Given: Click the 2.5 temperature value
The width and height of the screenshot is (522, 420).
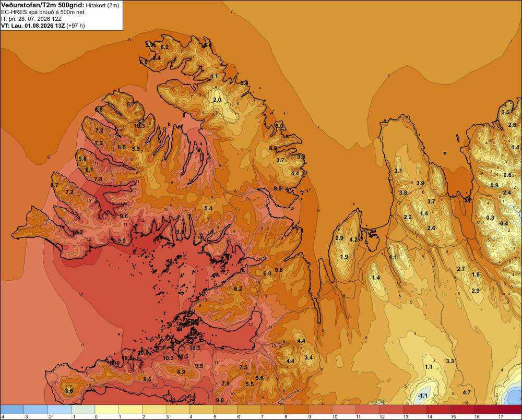Looking at the screenshot, I should (x=505, y=112).
